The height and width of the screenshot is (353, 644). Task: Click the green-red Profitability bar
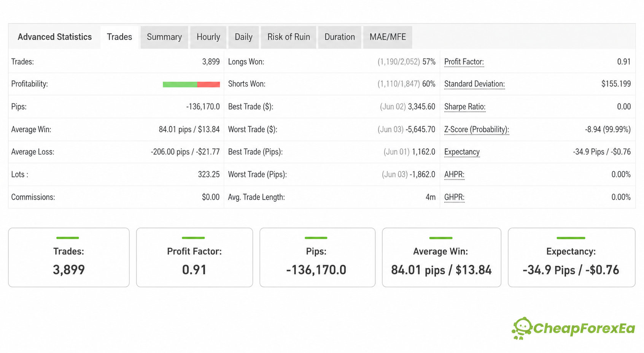(191, 84)
